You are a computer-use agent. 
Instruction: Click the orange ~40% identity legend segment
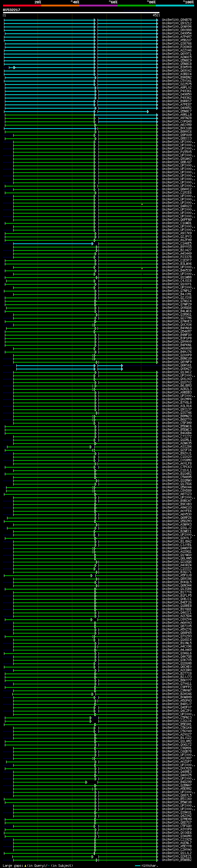click(60, 6)
